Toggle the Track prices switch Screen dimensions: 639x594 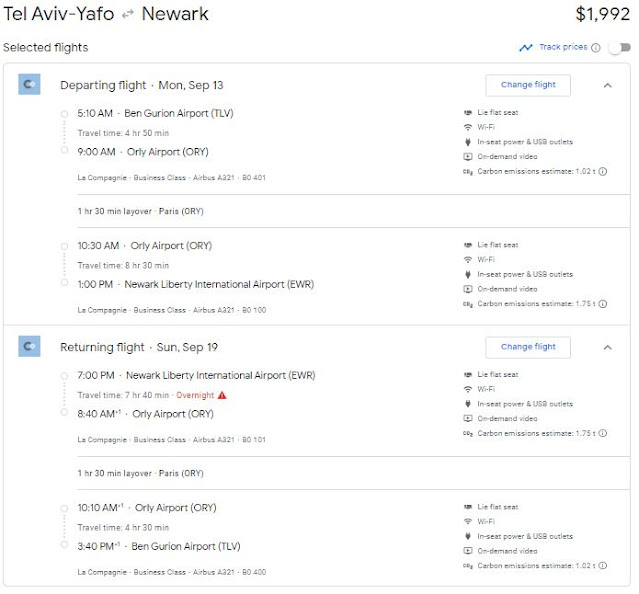tap(619, 47)
